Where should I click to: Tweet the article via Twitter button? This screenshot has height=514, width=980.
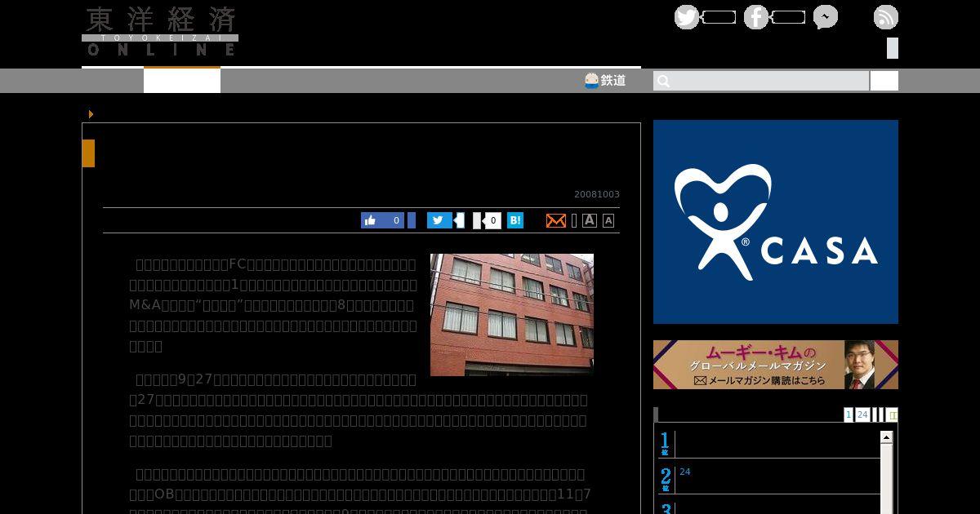tap(439, 220)
